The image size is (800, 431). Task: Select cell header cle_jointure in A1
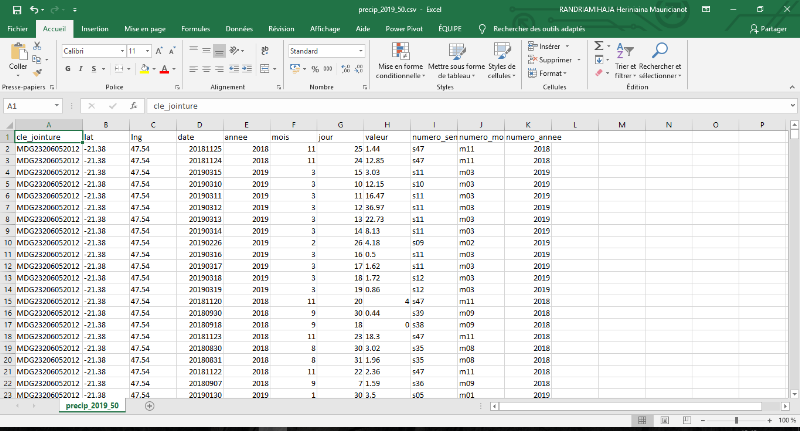(x=44, y=136)
